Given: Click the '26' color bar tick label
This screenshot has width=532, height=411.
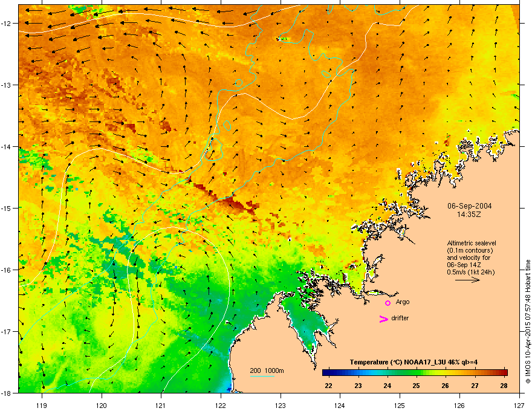Looking at the screenshot, I should coord(445,386).
